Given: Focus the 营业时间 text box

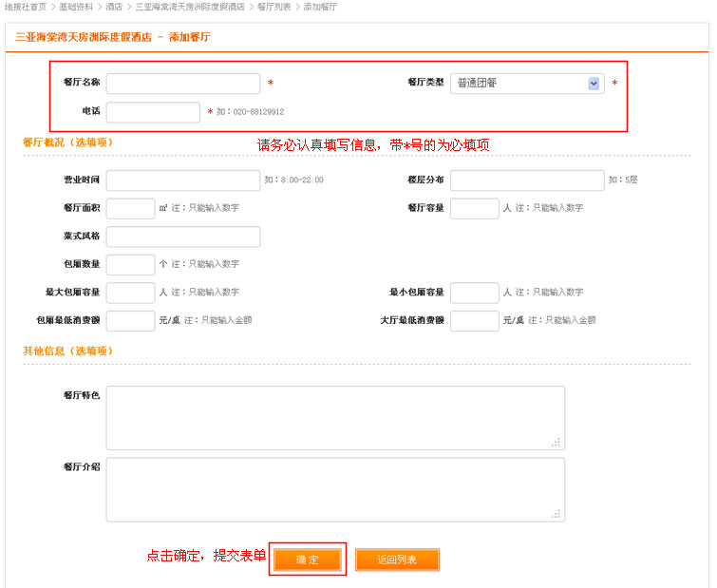Looking at the screenshot, I should pyautogui.click(x=183, y=180).
